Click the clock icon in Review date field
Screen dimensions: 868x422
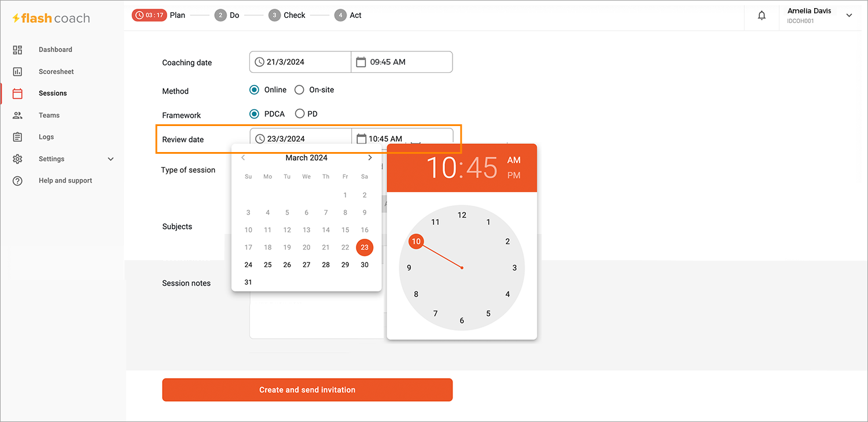pyautogui.click(x=260, y=139)
